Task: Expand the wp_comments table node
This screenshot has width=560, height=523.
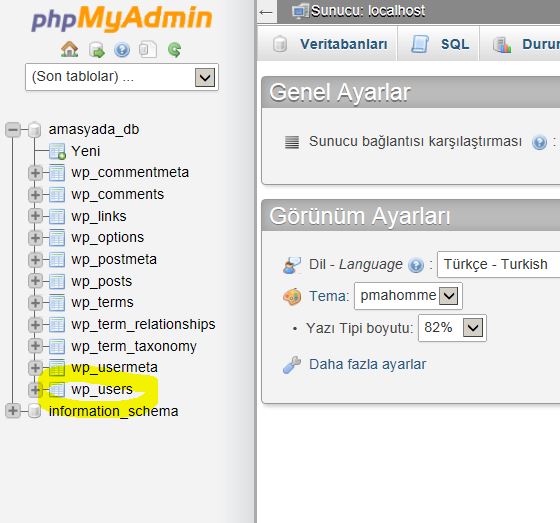Action: click(35, 195)
